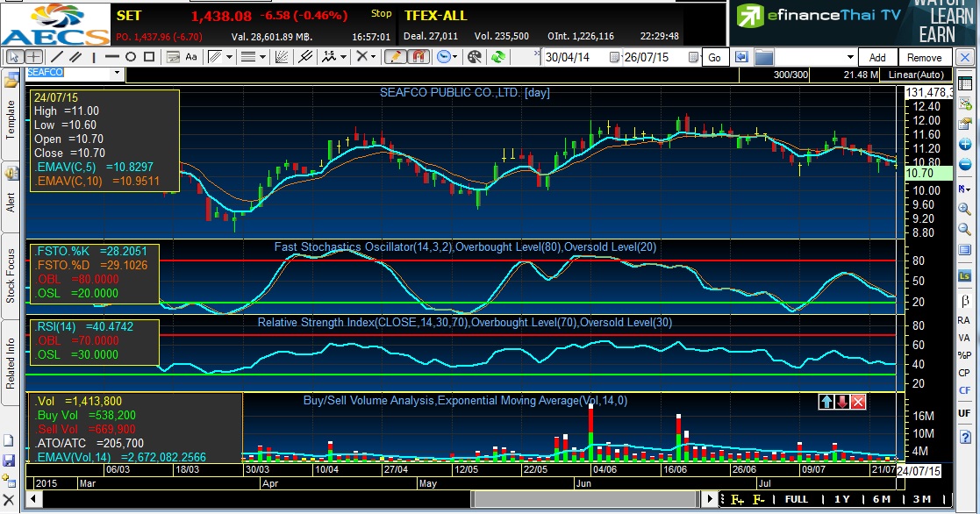Viewport: 980px width, 514px height.
Task: Choose the circle drawing tool
Action: [131, 58]
